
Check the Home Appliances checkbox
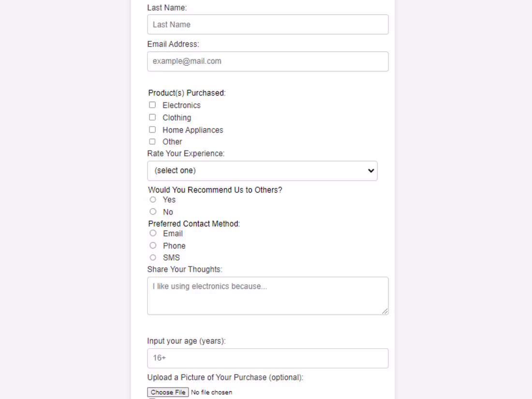152,129
